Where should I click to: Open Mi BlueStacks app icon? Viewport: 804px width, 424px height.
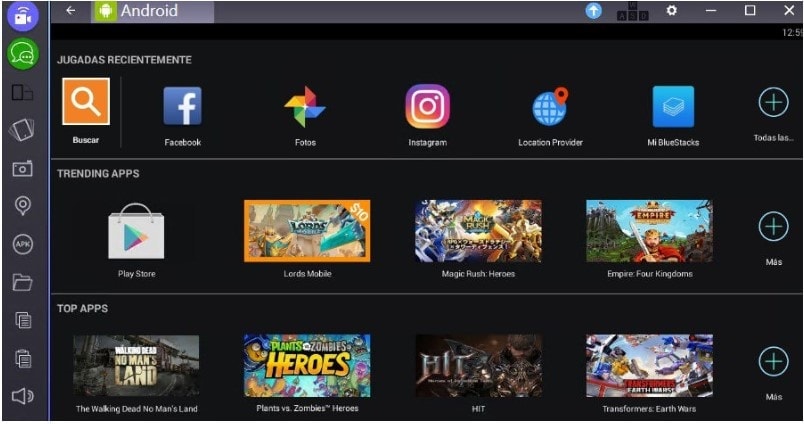tap(673, 107)
